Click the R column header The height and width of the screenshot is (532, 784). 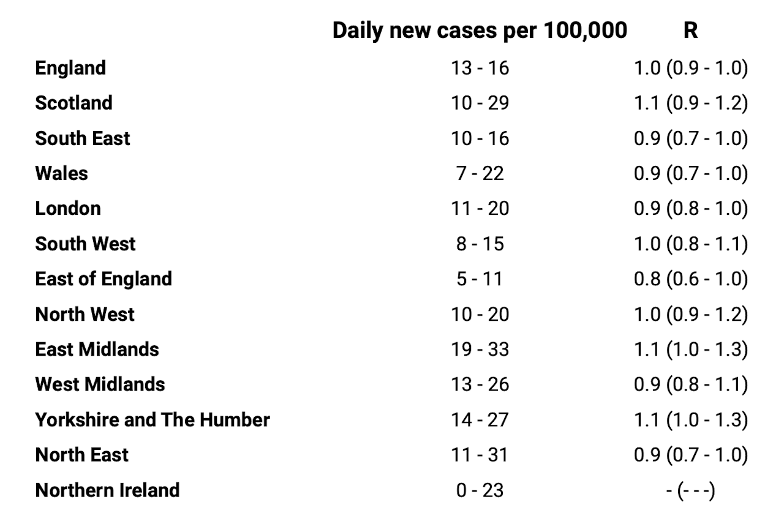click(x=690, y=31)
